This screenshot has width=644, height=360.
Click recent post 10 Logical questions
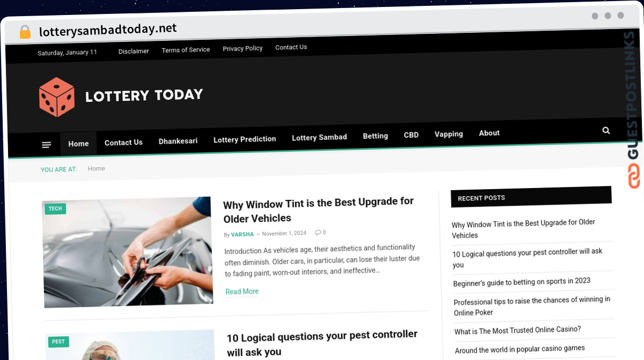click(528, 258)
